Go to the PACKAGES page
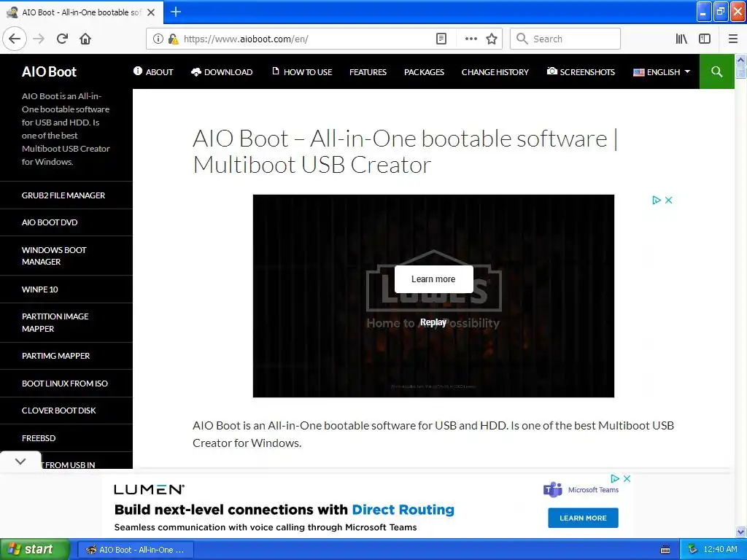The width and height of the screenshot is (747, 560). coord(424,72)
